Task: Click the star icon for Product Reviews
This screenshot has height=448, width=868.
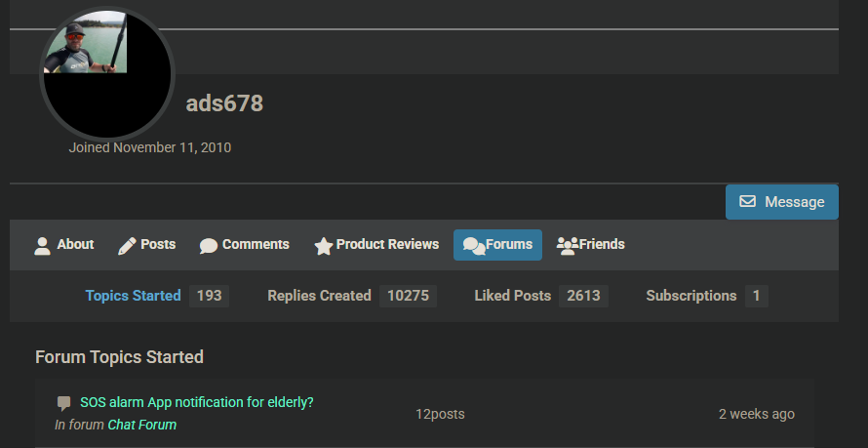Action: point(324,246)
